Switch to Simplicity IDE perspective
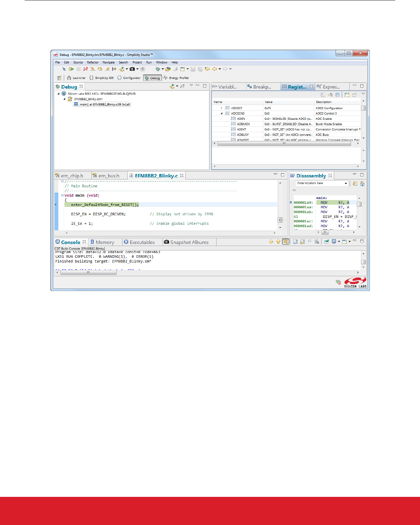Screen dimensions: 420x525 point(101,78)
